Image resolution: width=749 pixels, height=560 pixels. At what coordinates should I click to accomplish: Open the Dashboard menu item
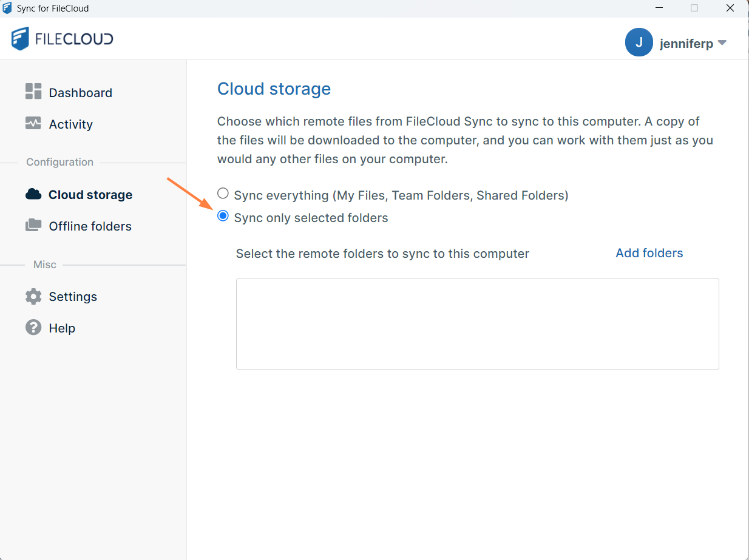tap(80, 93)
